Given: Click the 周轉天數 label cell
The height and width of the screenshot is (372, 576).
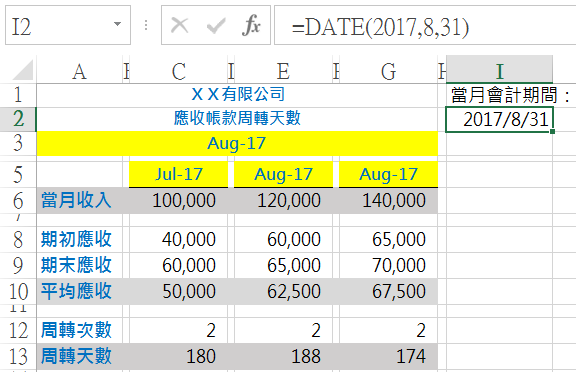Looking at the screenshot, I should click(x=79, y=356).
